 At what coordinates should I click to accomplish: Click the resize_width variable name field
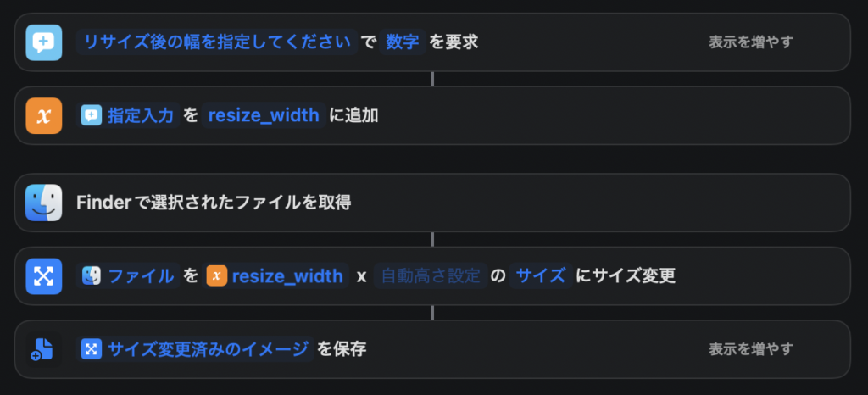click(264, 115)
